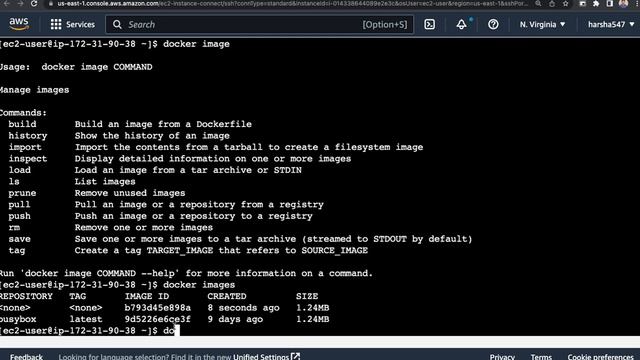Open the Privacy link

(502, 356)
